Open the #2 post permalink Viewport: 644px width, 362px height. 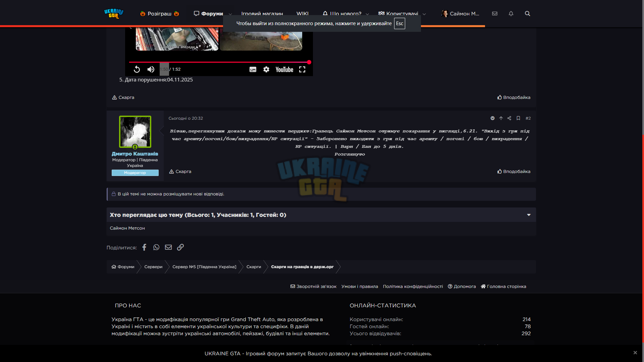coord(528,118)
